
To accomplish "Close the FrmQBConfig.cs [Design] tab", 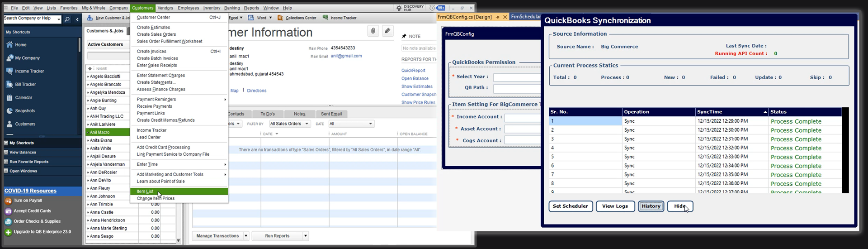I will click(505, 17).
